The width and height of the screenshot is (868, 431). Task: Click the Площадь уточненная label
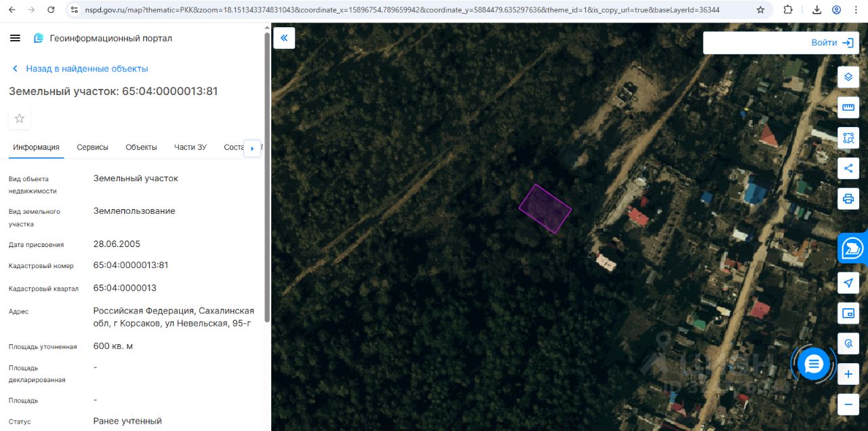[43, 347]
